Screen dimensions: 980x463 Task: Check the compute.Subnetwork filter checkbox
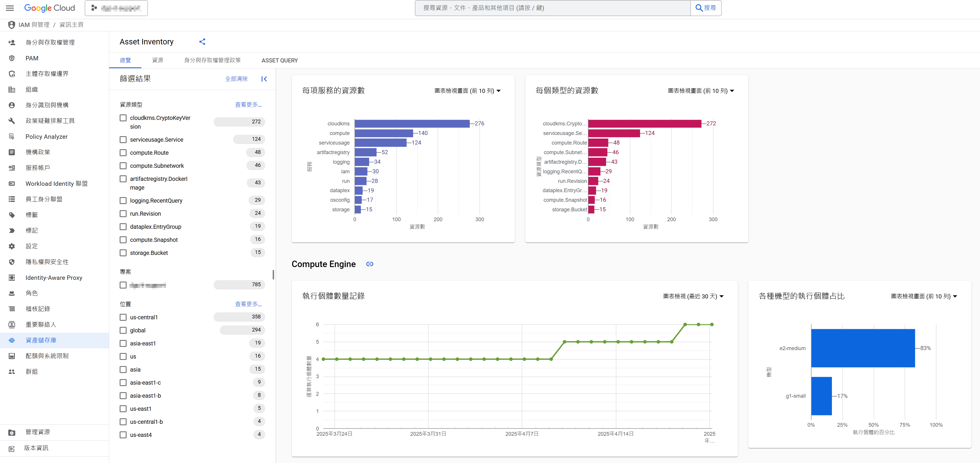[123, 166]
